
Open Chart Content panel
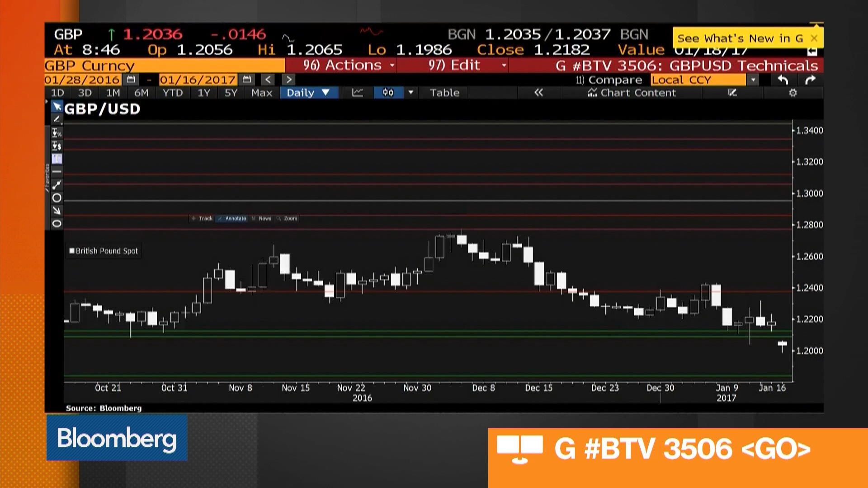[632, 93]
